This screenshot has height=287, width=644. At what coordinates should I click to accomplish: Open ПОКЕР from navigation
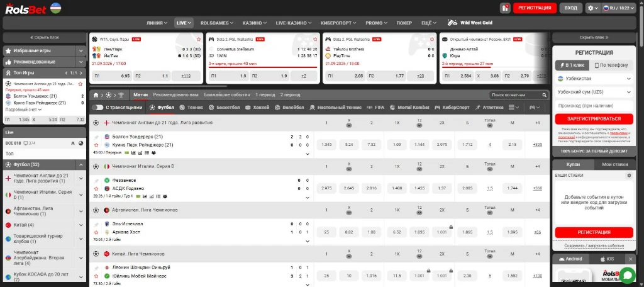tap(404, 23)
